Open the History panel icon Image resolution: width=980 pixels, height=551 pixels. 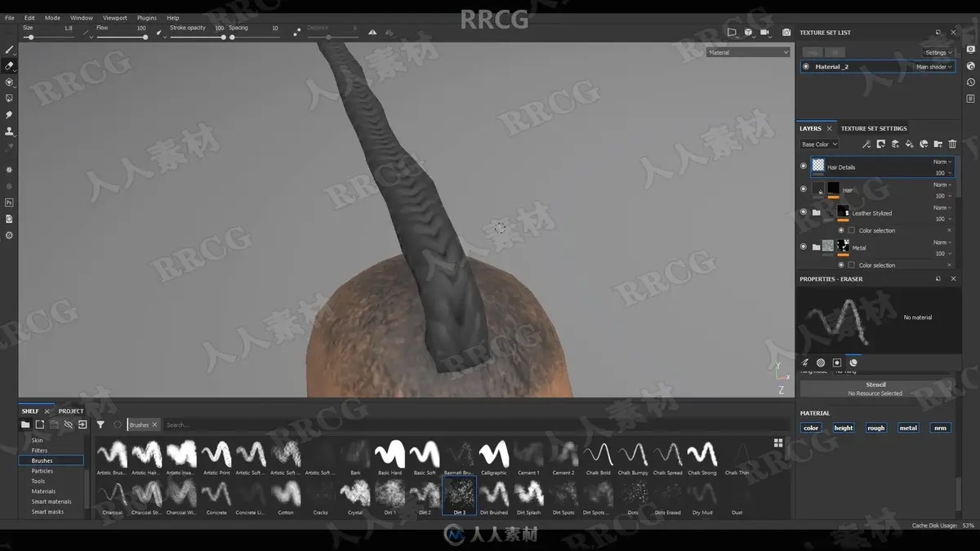tap(970, 82)
